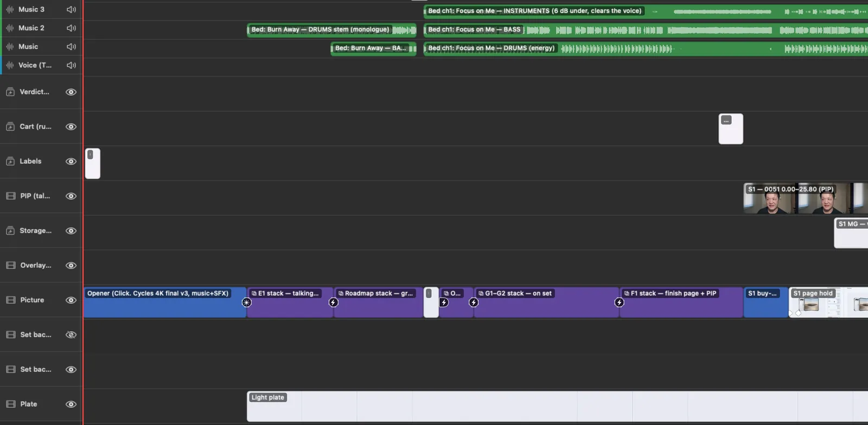Hide the Plate track
This screenshot has height=425, width=868.
71,404
